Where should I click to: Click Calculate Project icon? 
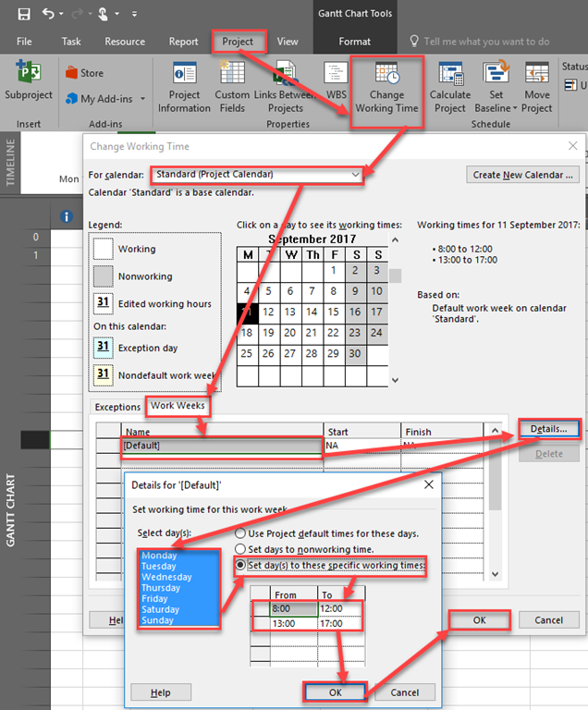pyautogui.click(x=450, y=75)
